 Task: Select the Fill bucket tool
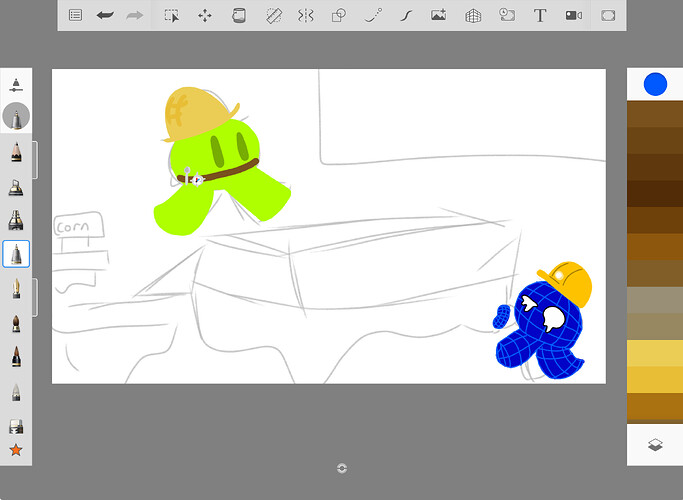click(x=238, y=15)
